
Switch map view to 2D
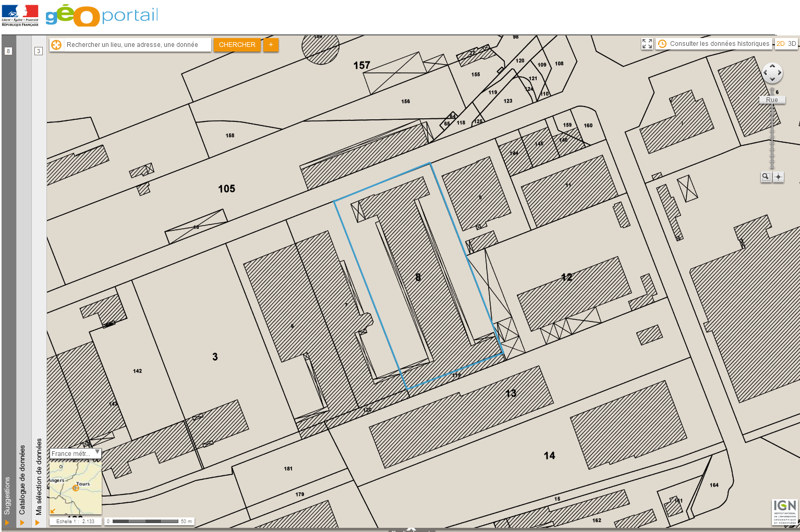click(x=780, y=44)
